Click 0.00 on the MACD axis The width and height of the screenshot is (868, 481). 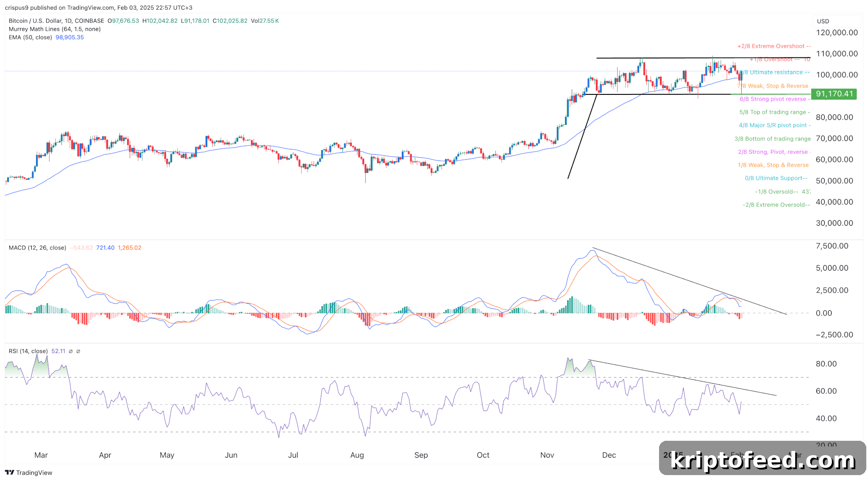pos(824,313)
